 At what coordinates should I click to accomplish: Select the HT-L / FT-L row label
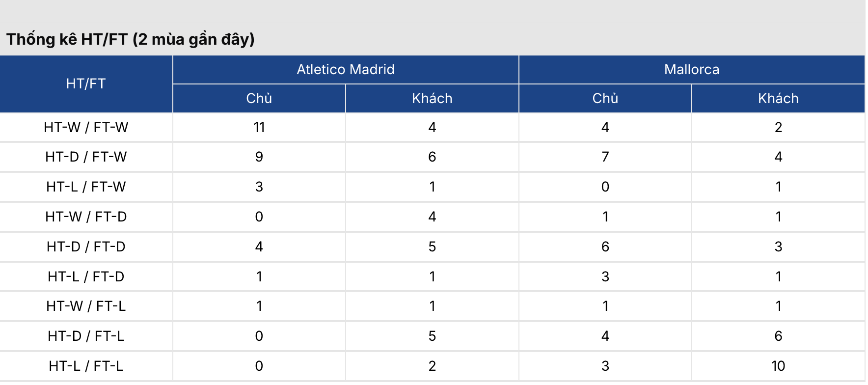(86, 366)
